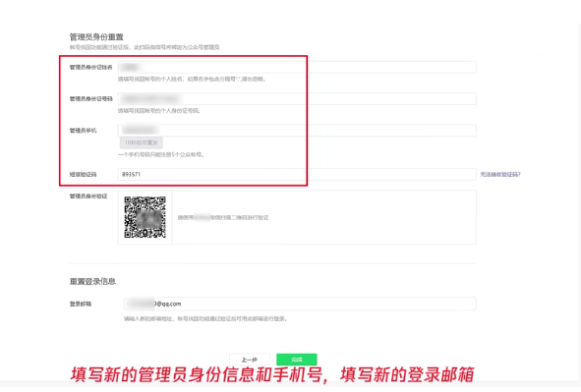Click the 重置登录信息 section heading

coord(92,281)
